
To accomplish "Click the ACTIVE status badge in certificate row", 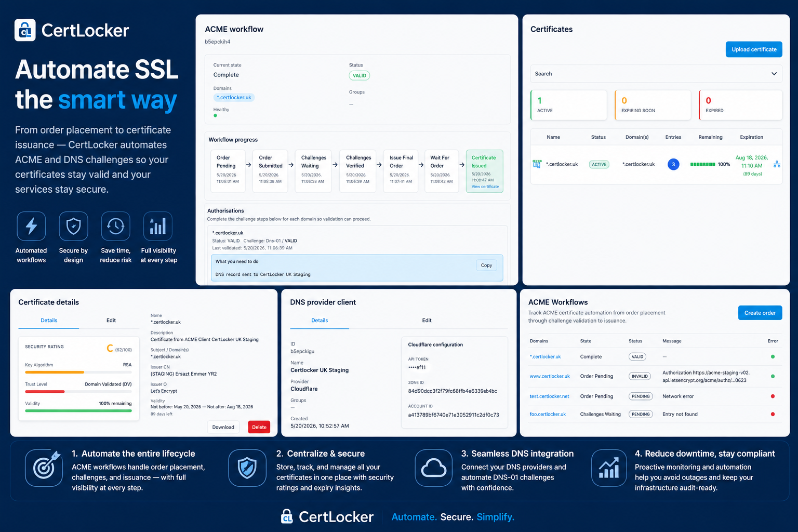I will [x=599, y=164].
